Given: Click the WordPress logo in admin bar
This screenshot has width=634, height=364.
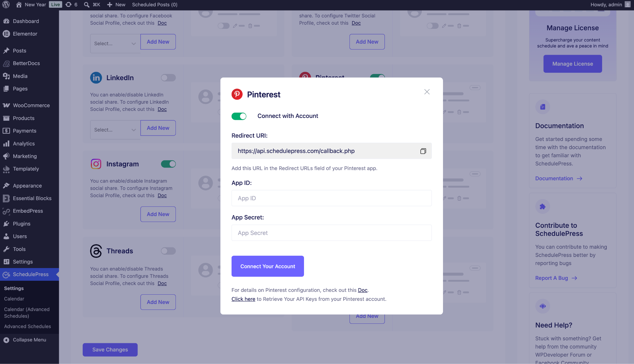Looking at the screenshot, I should coord(6,5).
